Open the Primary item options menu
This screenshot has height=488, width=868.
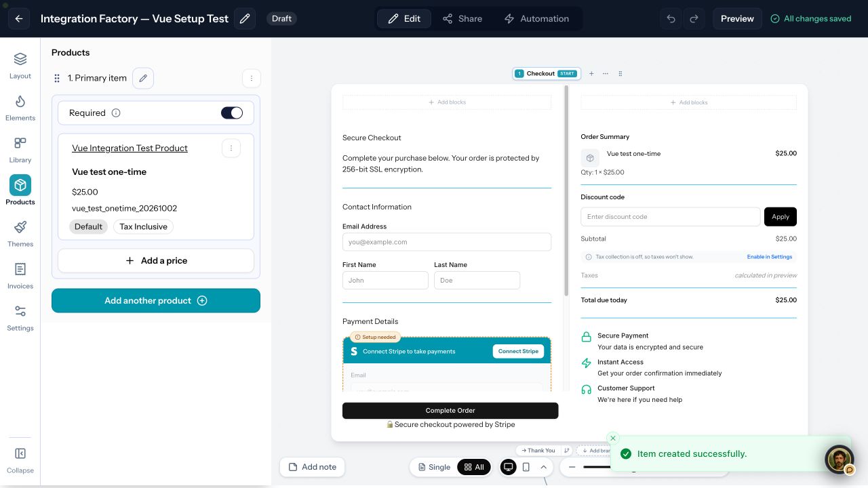(252, 78)
